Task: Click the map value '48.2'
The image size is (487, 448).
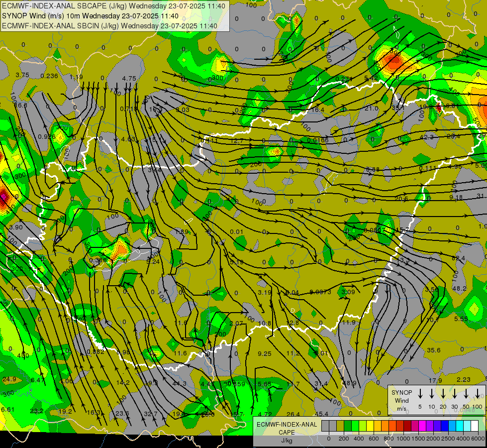Action: pyautogui.click(x=459, y=289)
